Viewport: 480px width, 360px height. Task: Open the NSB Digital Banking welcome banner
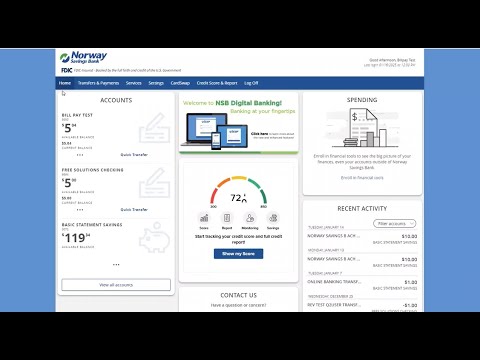[239, 124]
